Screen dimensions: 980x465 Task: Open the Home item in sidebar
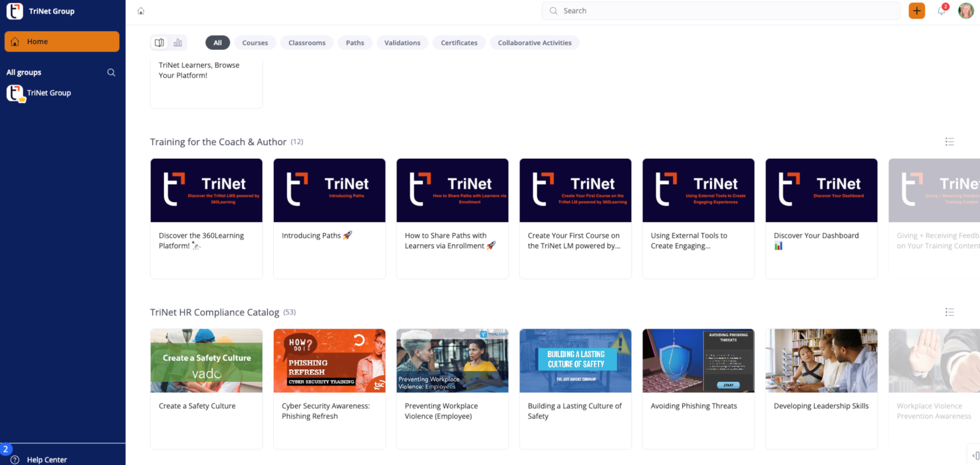pyautogui.click(x=62, y=42)
